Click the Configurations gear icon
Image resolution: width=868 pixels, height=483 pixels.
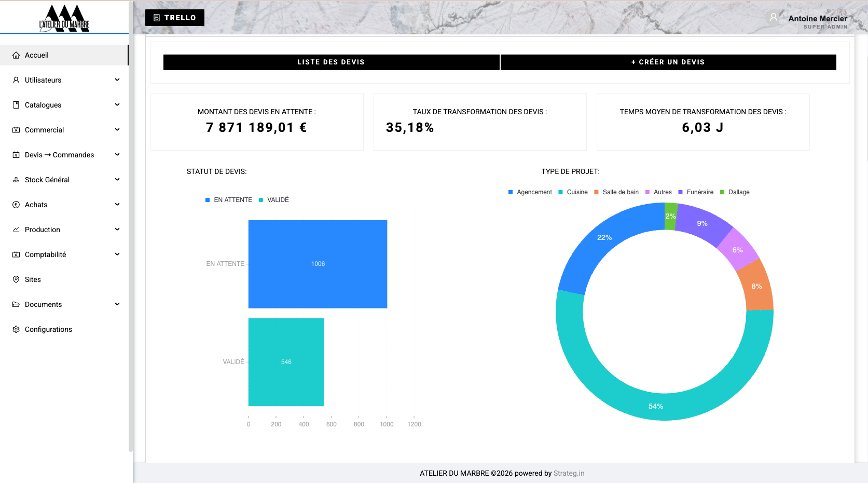pos(16,329)
